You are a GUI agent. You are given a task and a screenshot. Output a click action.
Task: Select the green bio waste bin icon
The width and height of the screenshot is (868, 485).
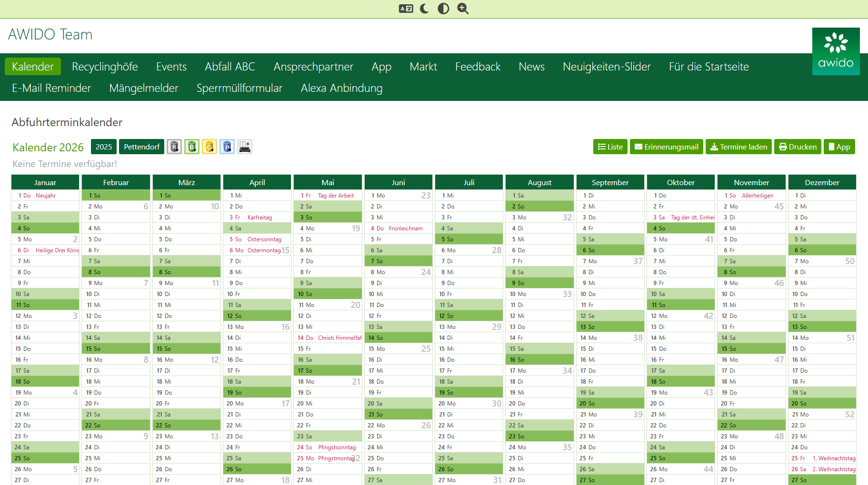coord(192,147)
